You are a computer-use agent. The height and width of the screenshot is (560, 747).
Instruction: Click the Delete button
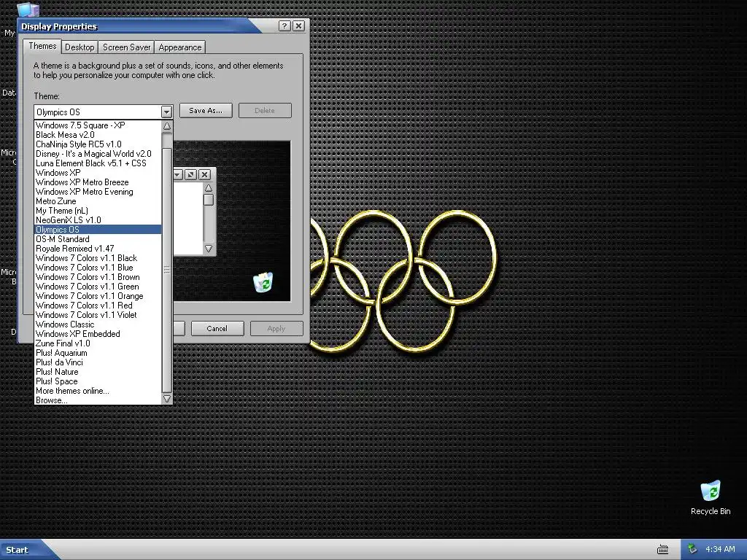click(x=265, y=111)
